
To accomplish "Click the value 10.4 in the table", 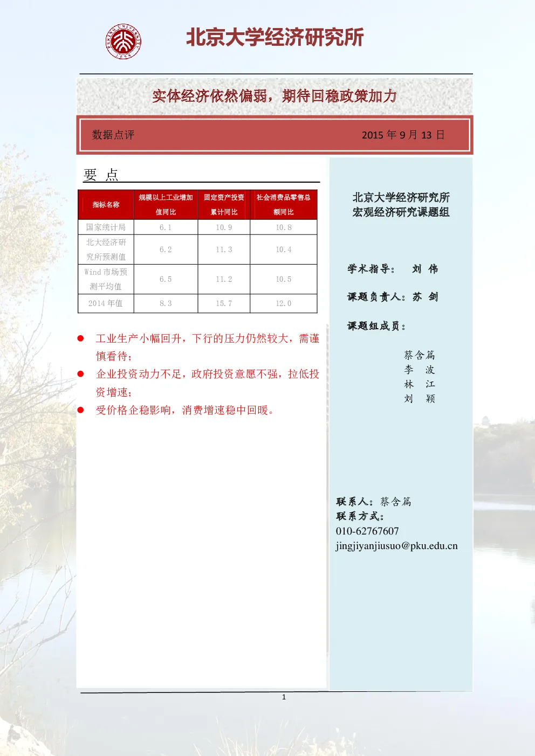I will 284,249.
